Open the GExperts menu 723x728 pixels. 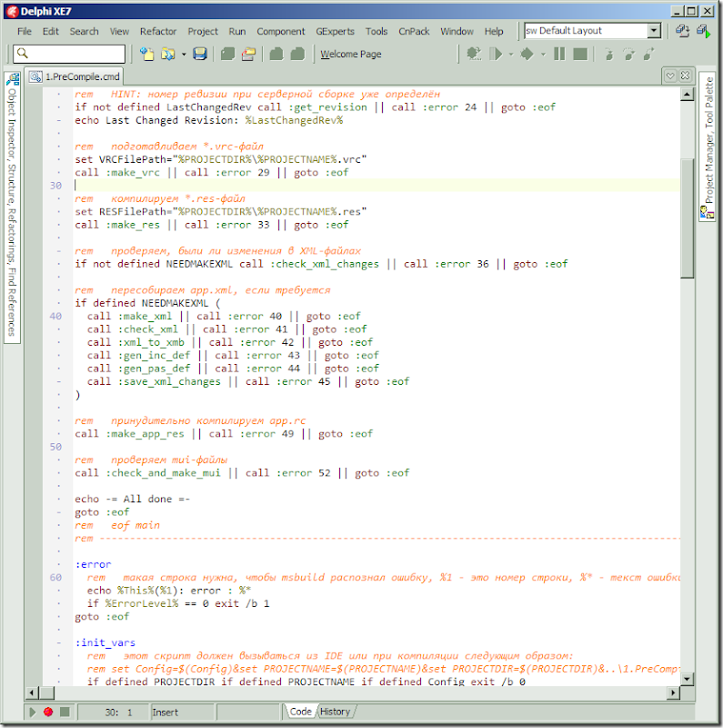pyautogui.click(x=336, y=31)
